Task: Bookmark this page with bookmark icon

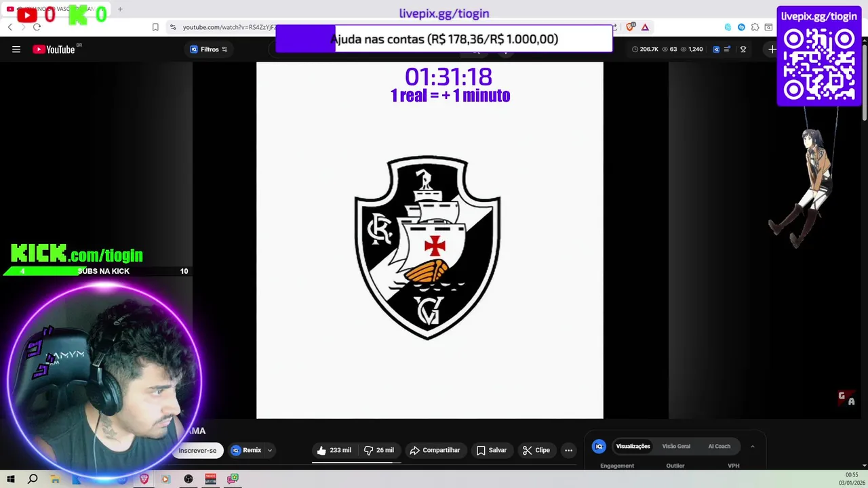Action: 155,27
